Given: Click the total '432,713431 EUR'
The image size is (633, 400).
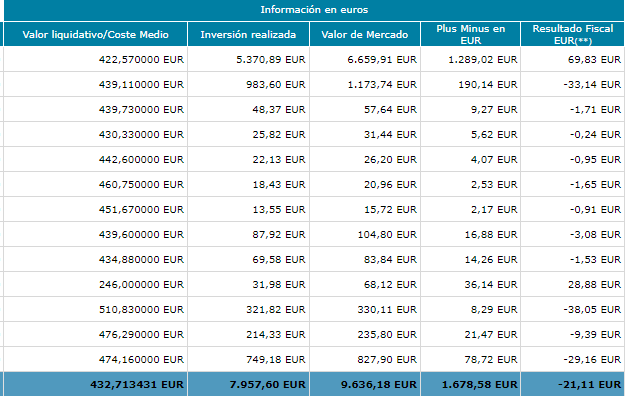Looking at the screenshot, I should click(95, 385).
